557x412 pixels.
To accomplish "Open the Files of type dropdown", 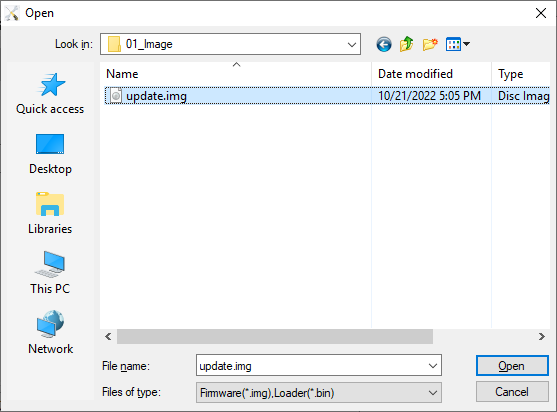I will coord(319,392).
